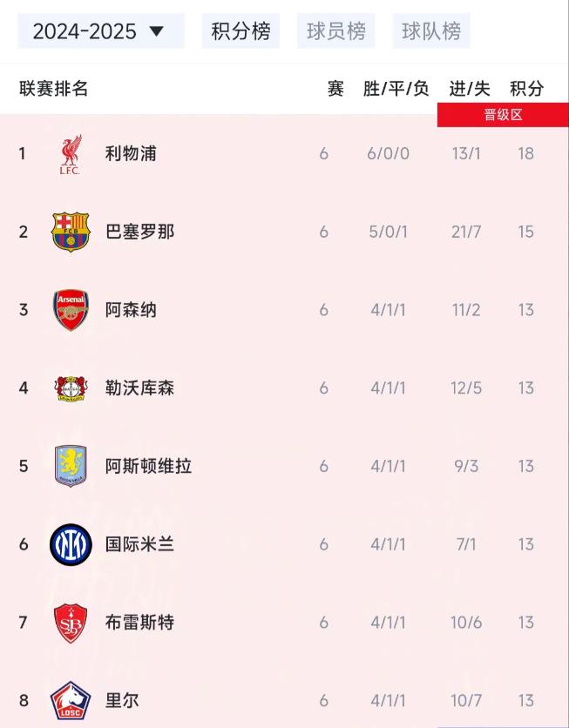Click the season dropdown arrow

(157, 31)
